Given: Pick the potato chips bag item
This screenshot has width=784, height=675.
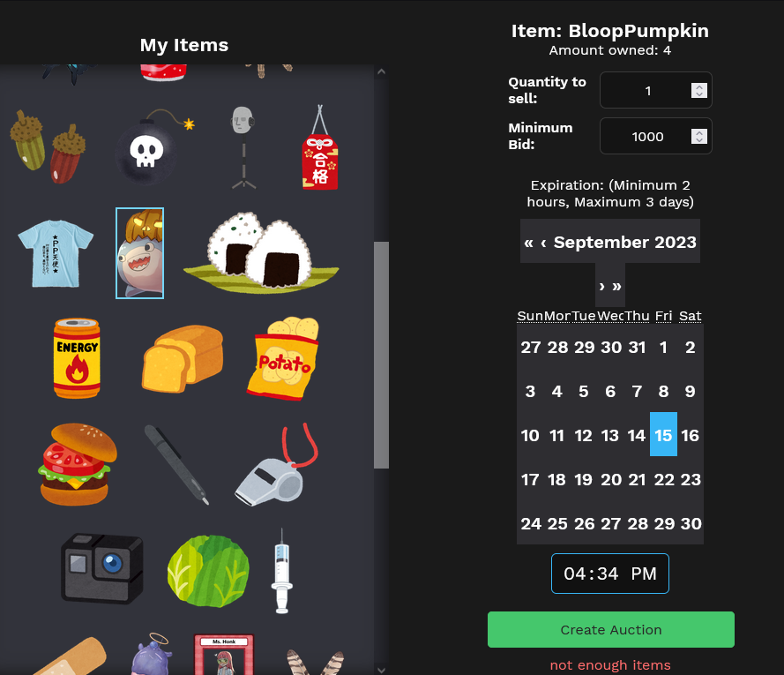Looking at the screenshot, I should pyautogui.click(x=283, y=358).
